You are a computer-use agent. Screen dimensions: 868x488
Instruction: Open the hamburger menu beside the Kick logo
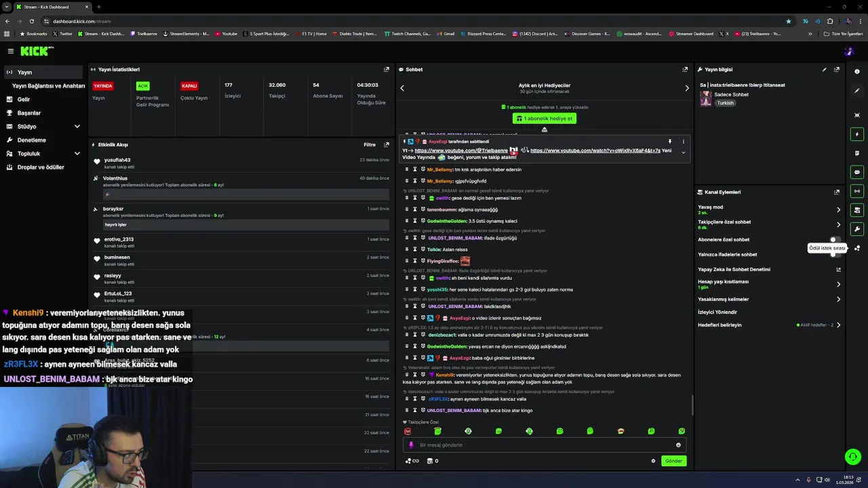(10, 51)
